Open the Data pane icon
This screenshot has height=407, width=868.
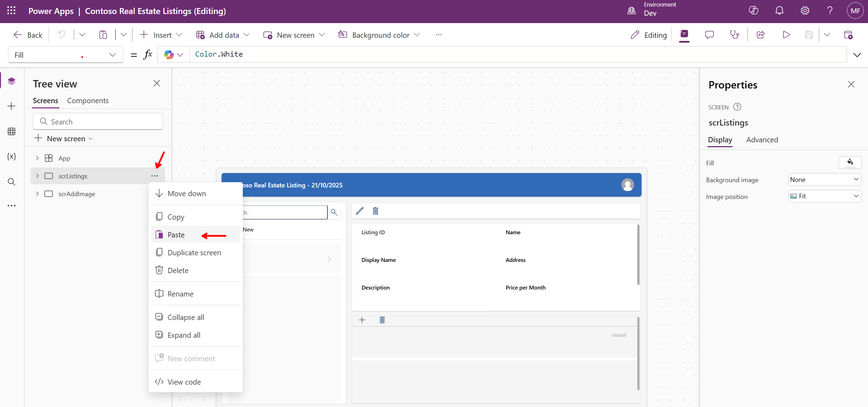12,131
